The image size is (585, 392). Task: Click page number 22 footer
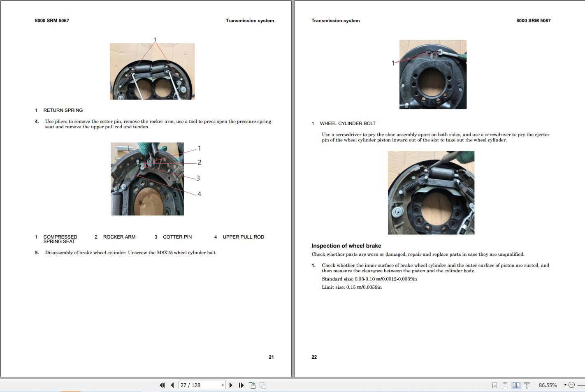coord(314,357)
